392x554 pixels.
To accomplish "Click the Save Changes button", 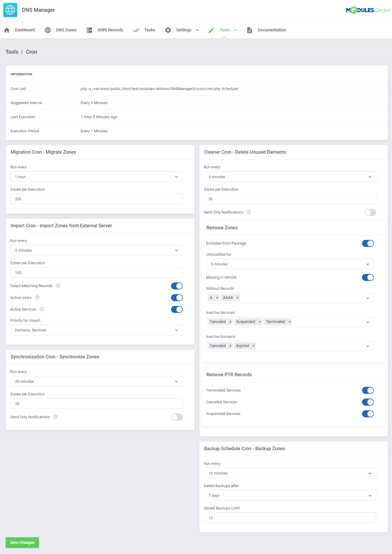I will click(x=22, y=542).
